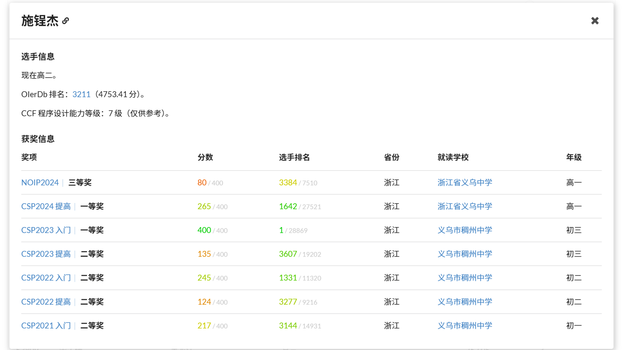Open the CSP2023 入门 contest link
Viewport: 644px width, 350px height.
46,230
